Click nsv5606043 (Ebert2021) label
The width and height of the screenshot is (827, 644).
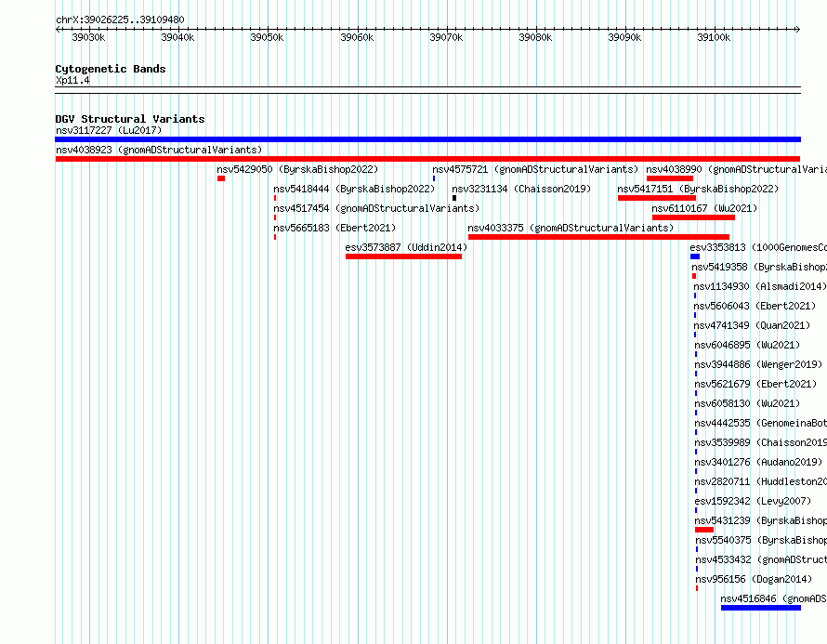click(755, 306)
